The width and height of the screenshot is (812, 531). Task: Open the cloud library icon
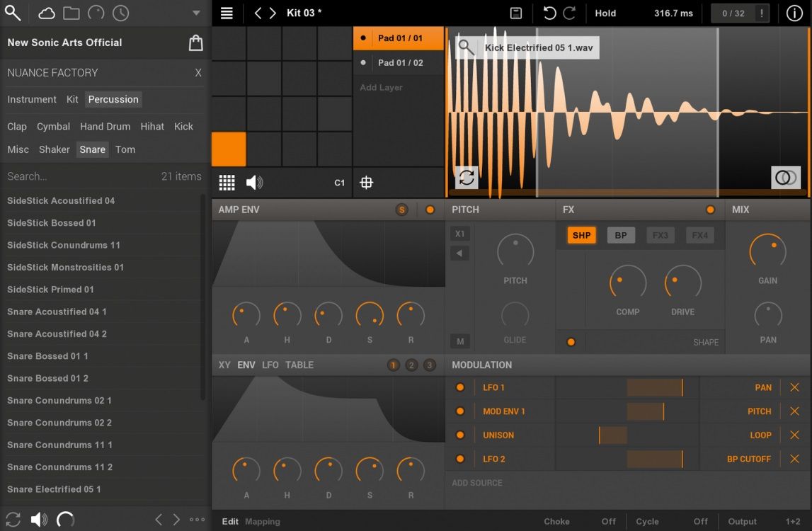pyautogui.click(x=47, y=13)
